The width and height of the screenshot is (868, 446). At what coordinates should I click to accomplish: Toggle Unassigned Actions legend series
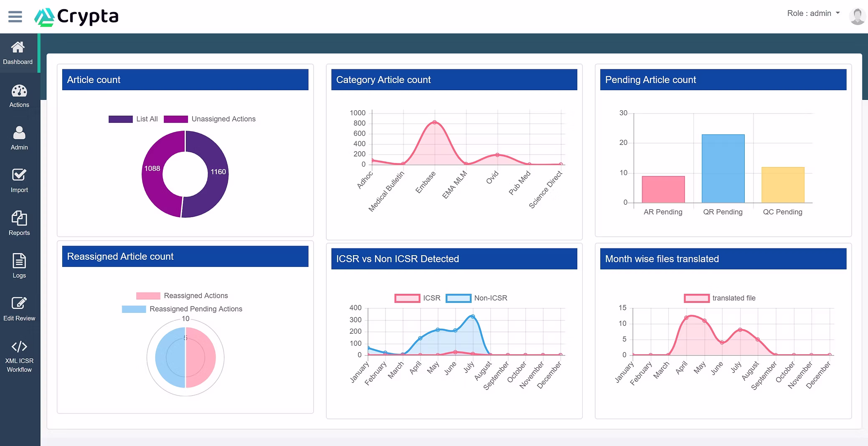click(210, 119)
